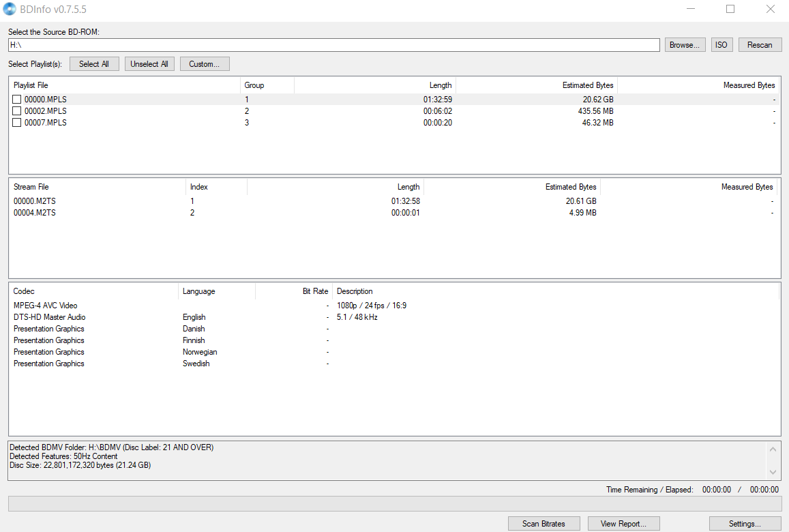Screen dimensions: 789x532
Task: Check the 00000.MPLS playlist checkbox
Action: [16, 100]
